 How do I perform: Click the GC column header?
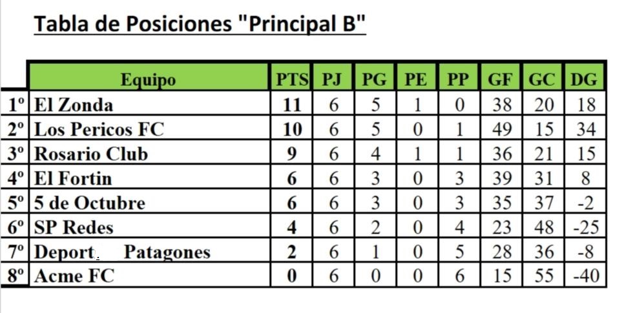click(x=543, y=80)
